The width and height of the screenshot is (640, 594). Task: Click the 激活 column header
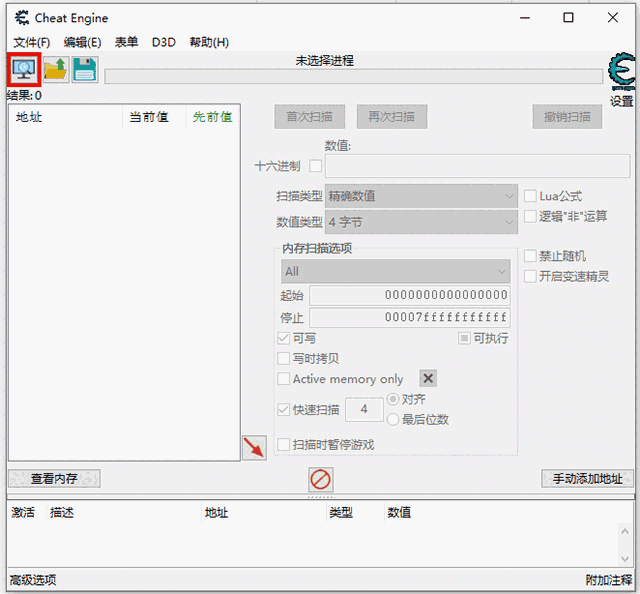pyautogui.click(x=23, y=512)
